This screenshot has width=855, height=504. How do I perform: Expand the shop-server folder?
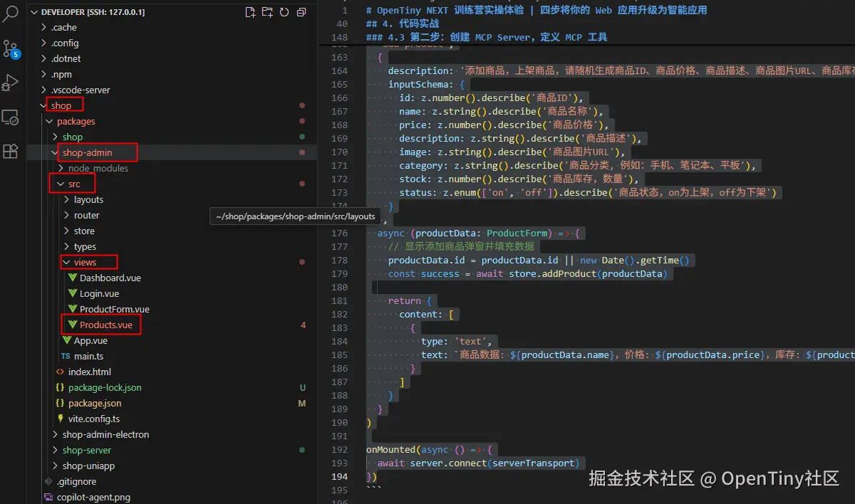(x=56, y=450)
